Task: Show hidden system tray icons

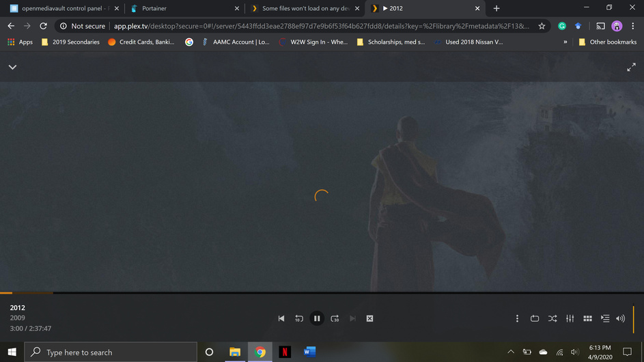Action: click(511, 352)
